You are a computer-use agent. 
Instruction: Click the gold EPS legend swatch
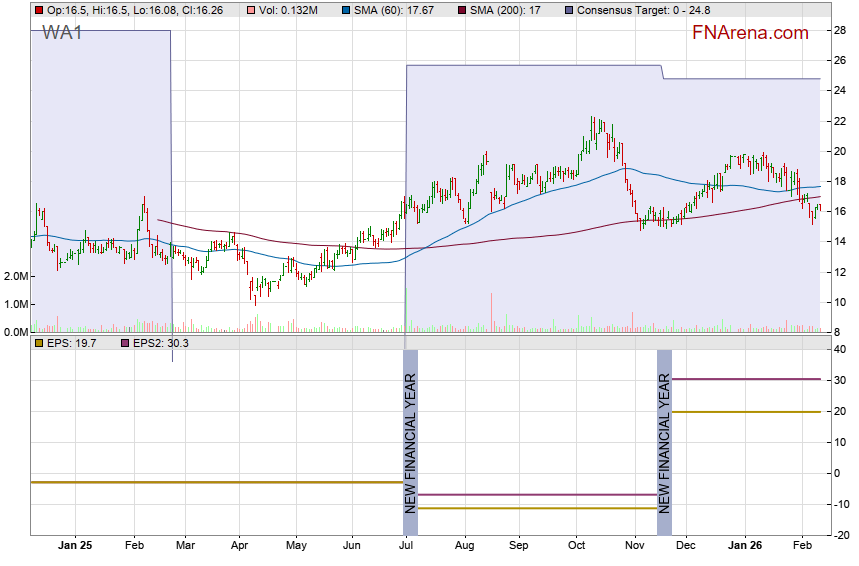38,343
